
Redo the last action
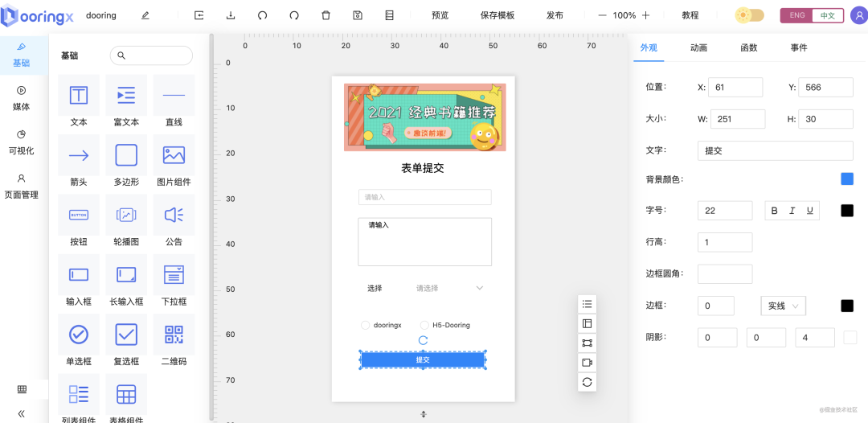click(x=294, y=15)
